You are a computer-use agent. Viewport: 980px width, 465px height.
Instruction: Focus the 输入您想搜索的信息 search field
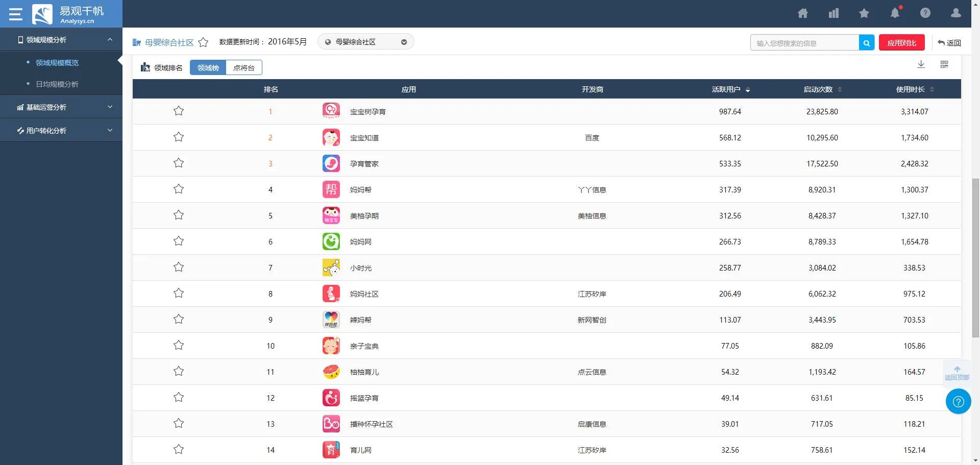coord(804,43)
